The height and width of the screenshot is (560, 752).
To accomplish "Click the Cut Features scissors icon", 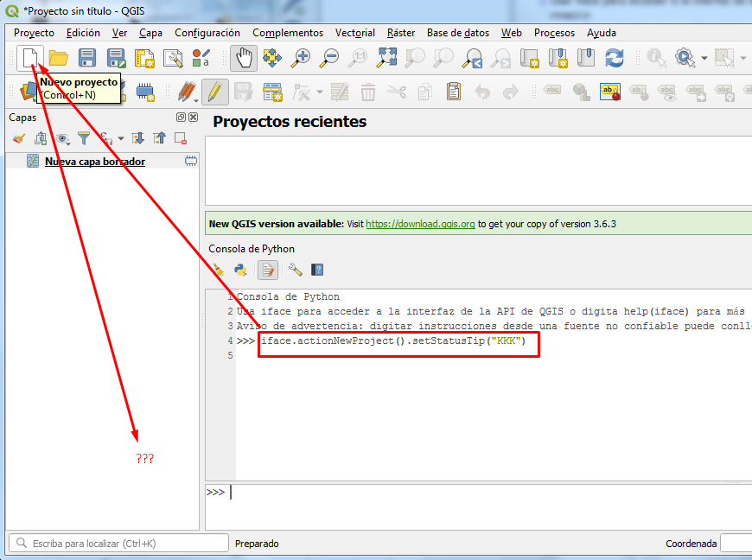I will (x=397, y=92).
